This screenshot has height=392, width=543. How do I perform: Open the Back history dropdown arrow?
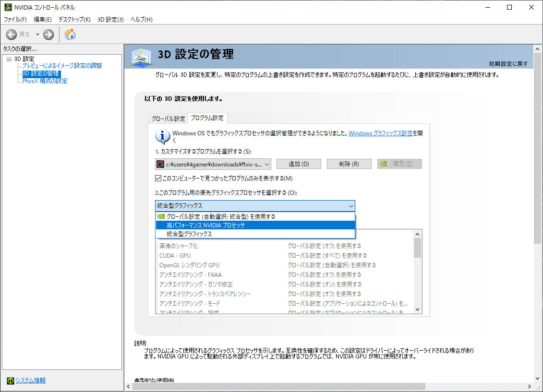click(x=37, y=34)
